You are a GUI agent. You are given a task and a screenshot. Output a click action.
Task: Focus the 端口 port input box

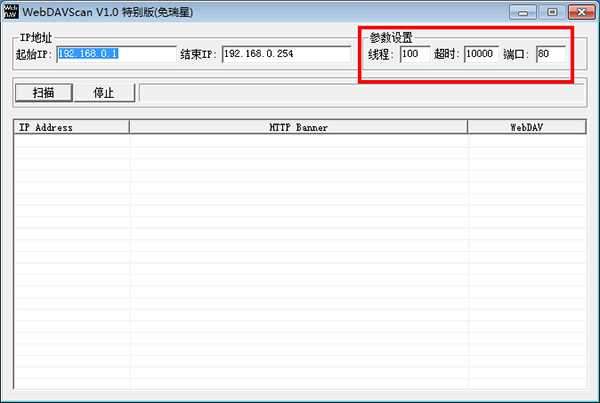tap(550, 54)
